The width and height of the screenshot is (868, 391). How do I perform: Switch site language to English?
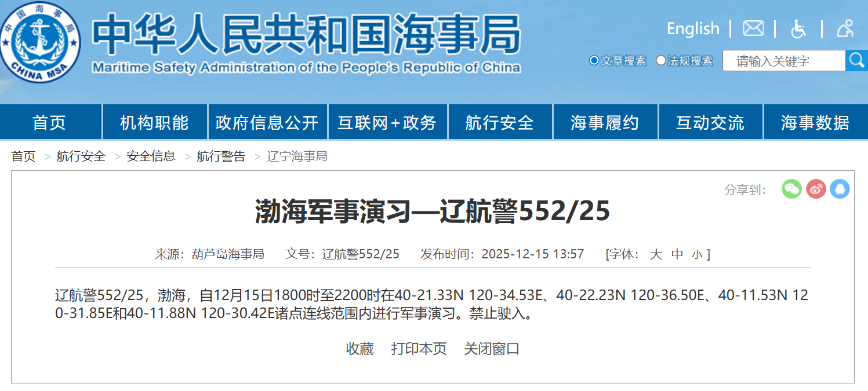(x=692, y=28)
